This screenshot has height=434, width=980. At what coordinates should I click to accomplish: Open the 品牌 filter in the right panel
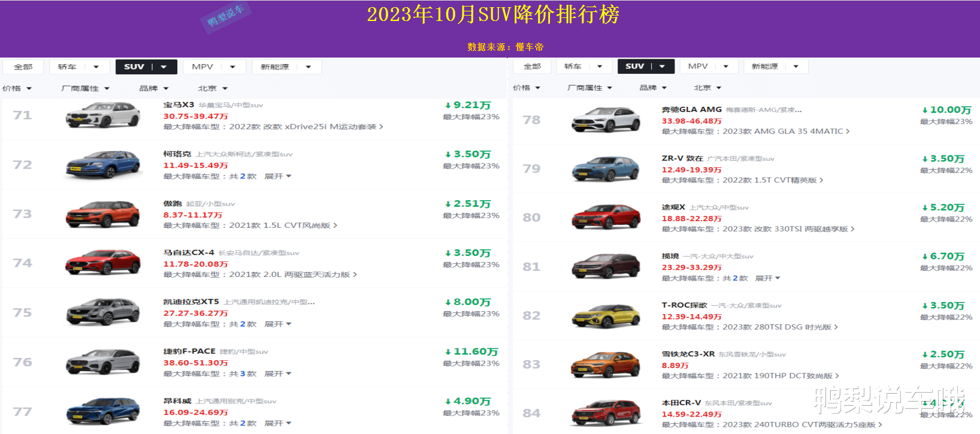pyautogui.click(x=653, y=88)
